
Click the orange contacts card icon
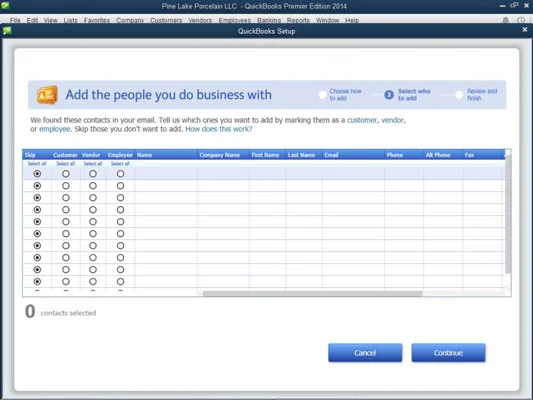point(47,95)
